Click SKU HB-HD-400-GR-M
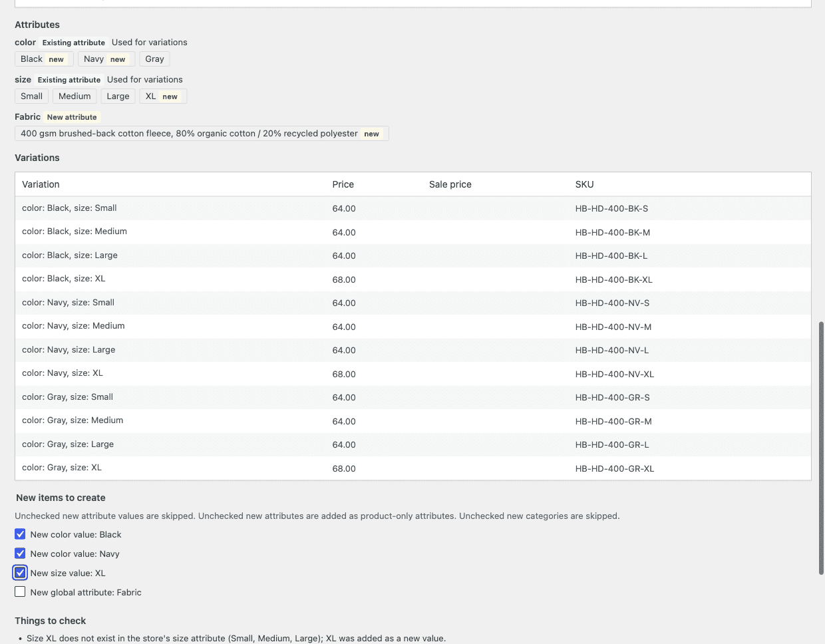Viewport: 825px width, 644px height. (x=613, y=421)
